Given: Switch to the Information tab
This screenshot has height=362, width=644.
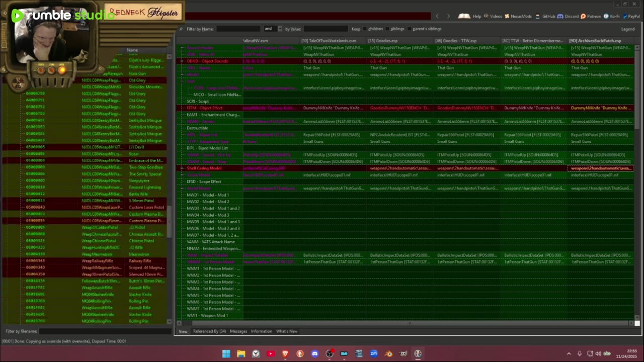Looking at the screenshot, I should pyautogui.click(x=262, y=331).
